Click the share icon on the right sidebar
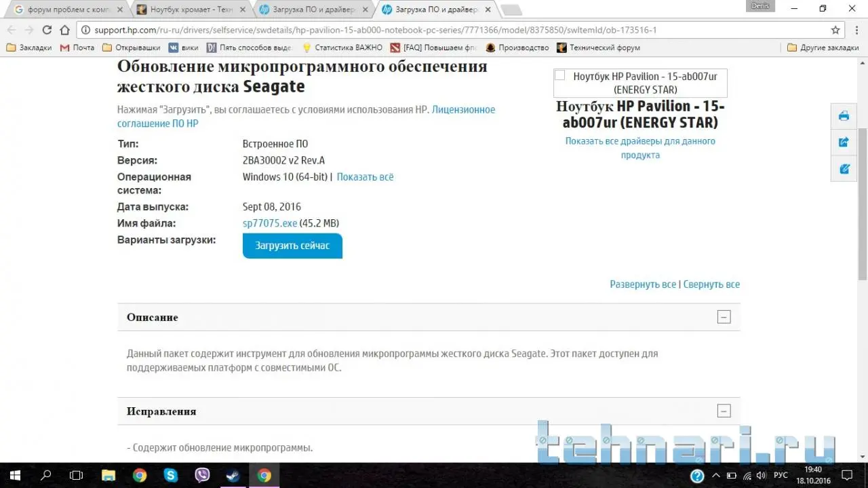 pos(844,142)
